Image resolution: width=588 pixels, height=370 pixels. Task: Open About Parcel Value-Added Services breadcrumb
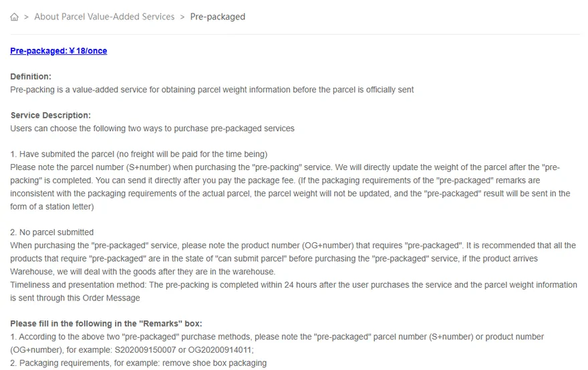coord(104,17)
